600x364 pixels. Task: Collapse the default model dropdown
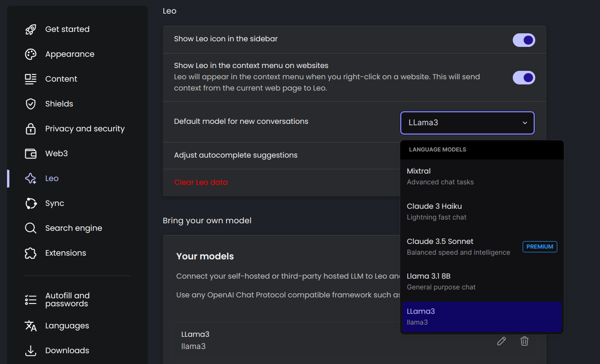coord(467,123)
